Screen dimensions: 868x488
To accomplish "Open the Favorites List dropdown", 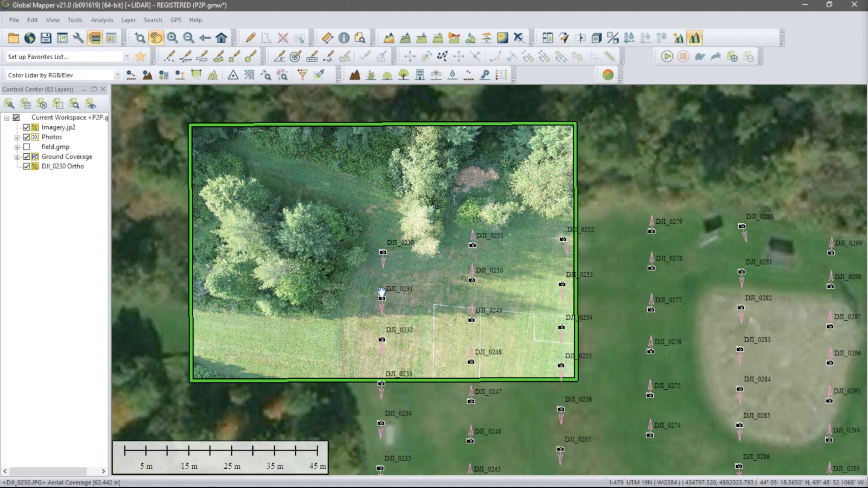I will tap(127, 56).
